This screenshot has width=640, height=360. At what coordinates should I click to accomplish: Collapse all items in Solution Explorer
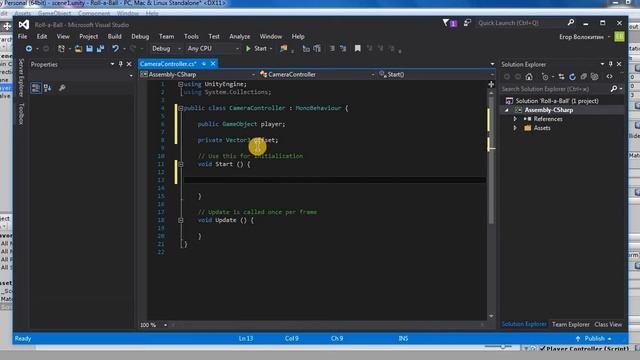click(583, 76)
